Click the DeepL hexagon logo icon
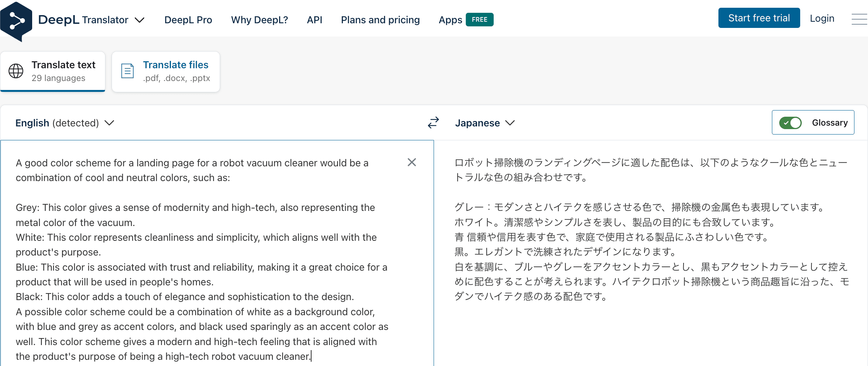 [16, 21]
